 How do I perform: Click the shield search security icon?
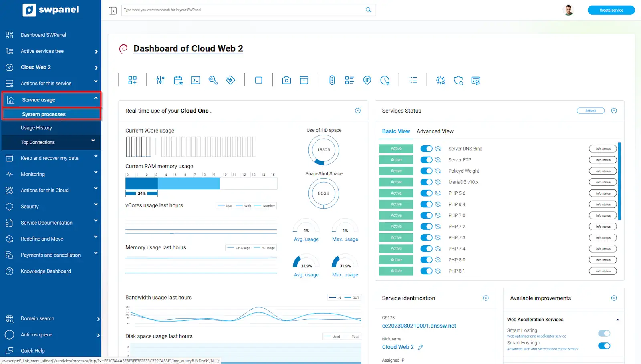458,80
